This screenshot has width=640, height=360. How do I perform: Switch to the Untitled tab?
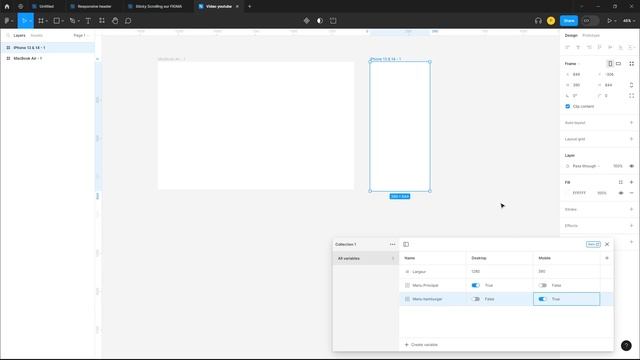pos(46,6)
